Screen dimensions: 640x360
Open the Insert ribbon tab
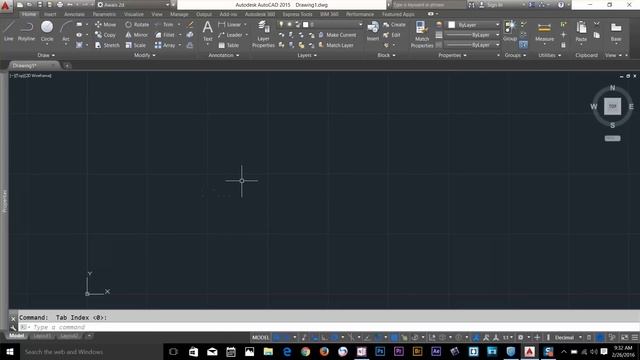pos(50,14)
